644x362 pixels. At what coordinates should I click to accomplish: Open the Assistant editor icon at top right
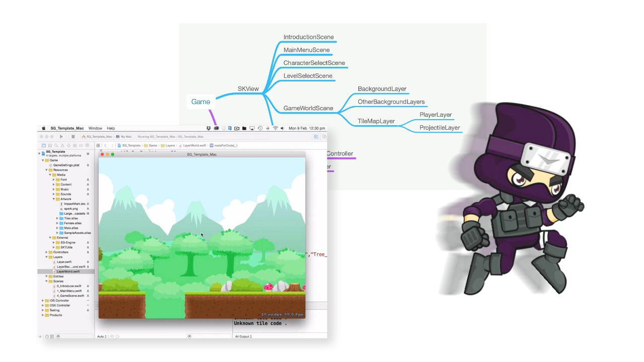pyautogui.click(x=324, y=136)
